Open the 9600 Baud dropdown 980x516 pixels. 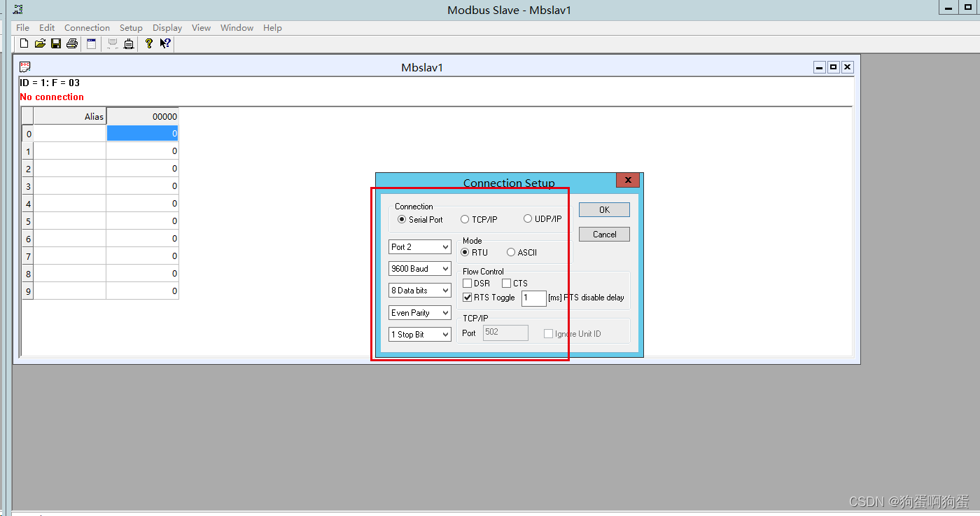[420, 269]
